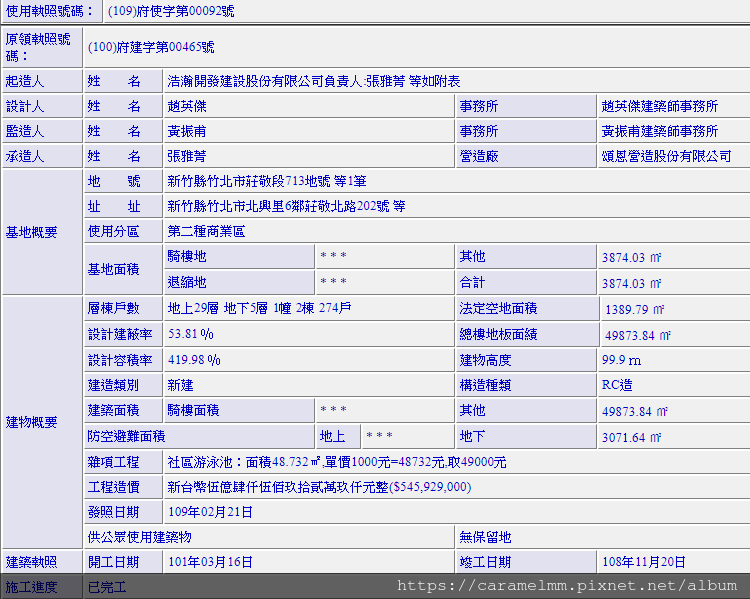Select the license number (109)府使字第00092號
Screen dimensions: 750x599
tap(171, 11)
